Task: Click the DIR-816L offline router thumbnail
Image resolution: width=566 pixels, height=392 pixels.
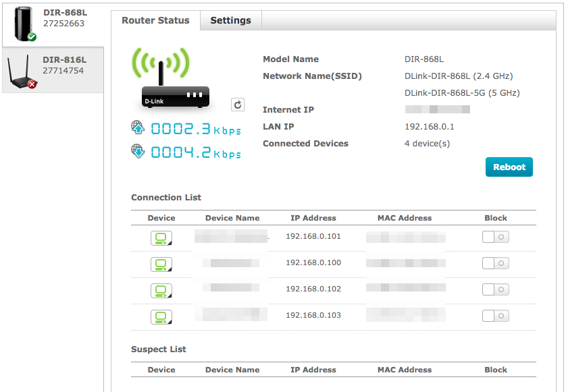Action: [x=22, y=73]
